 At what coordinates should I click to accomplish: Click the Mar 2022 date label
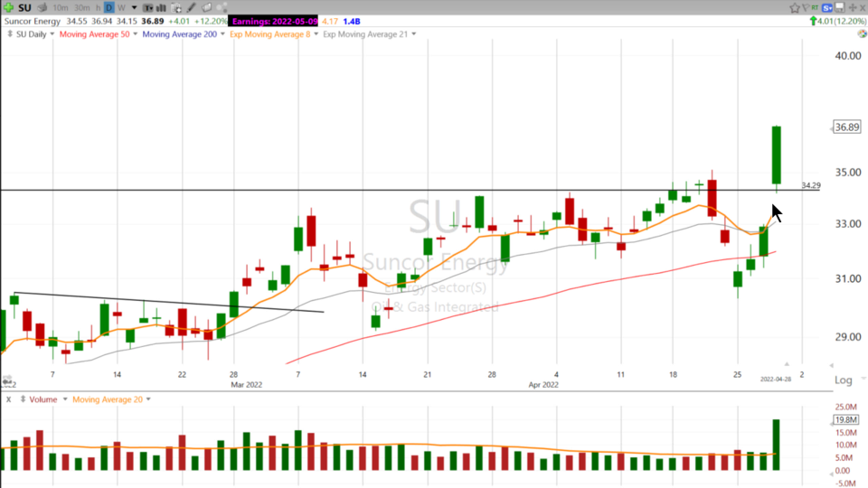tap(246, 385)
